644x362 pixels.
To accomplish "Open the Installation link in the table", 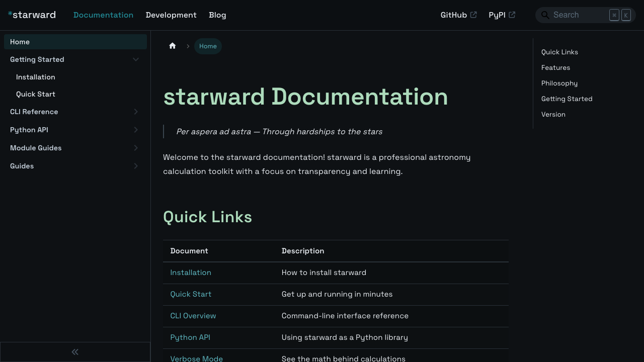I will [x=191, y=273].
